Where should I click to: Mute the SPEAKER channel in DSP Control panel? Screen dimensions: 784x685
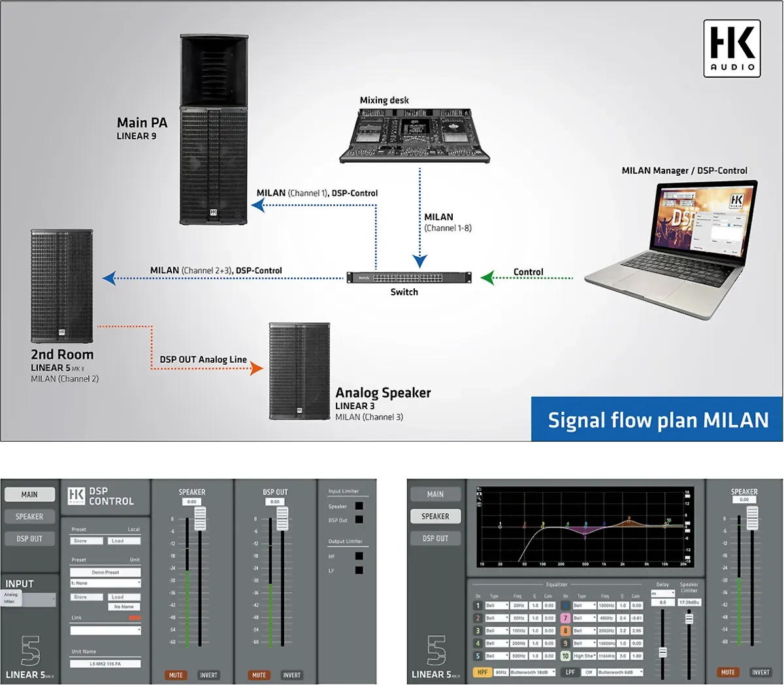[x=176, y=675]
